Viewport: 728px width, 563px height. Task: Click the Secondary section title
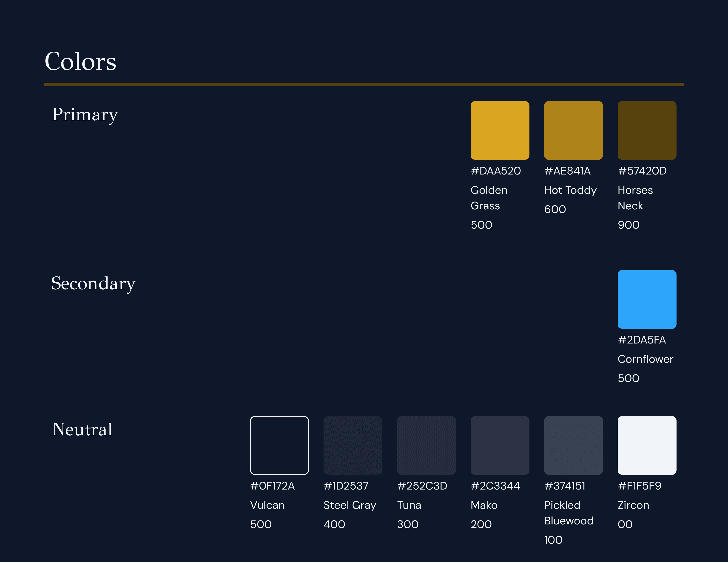tap(93, 284)
